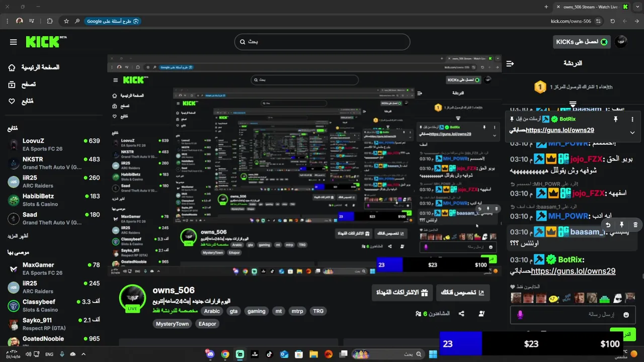Screen dimensions: 644x362
Task: Go to الصفحة الرئيسية in sidebar
Action: click(x=35, y=67)
